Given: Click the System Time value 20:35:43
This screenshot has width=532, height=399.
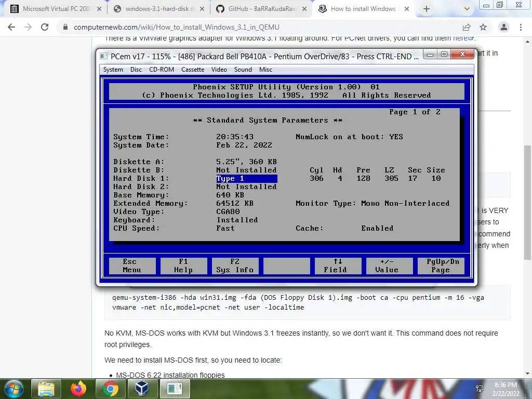Looking at the screenshot, I should pos(235,137).
